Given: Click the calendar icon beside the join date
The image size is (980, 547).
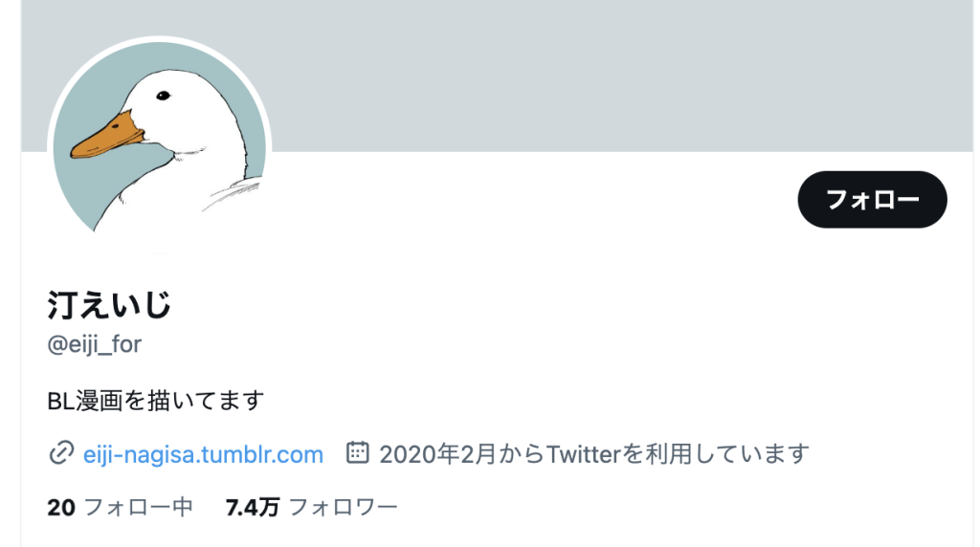Looking at the screenshot, I should [358, 452].
